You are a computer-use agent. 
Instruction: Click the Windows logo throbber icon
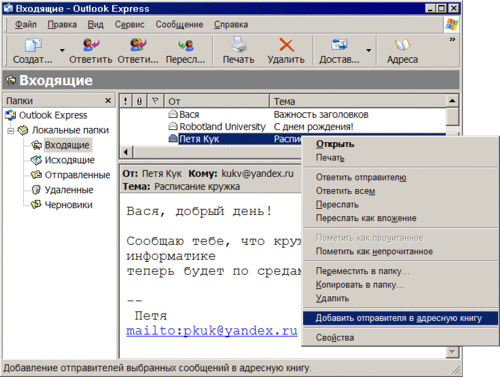(452, 24)
